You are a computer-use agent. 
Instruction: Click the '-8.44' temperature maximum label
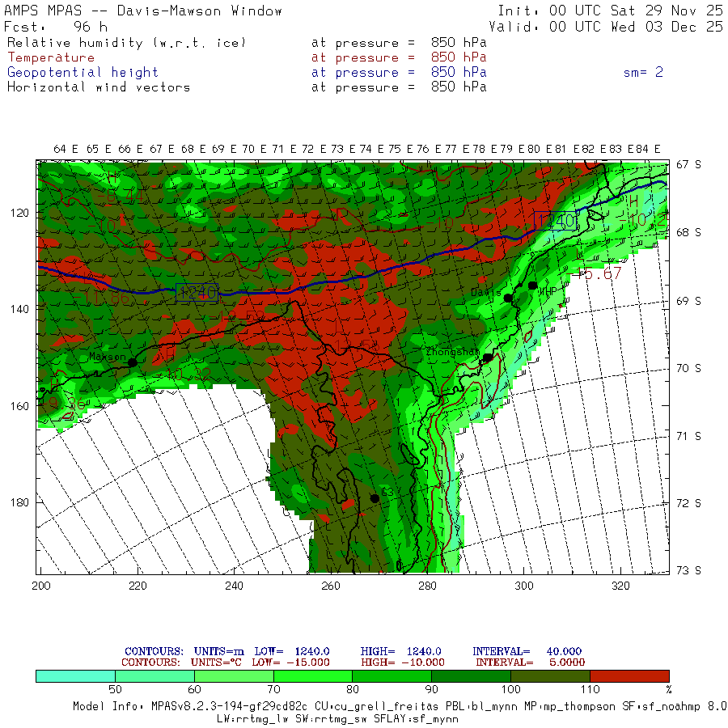click(x=120, y=197)
